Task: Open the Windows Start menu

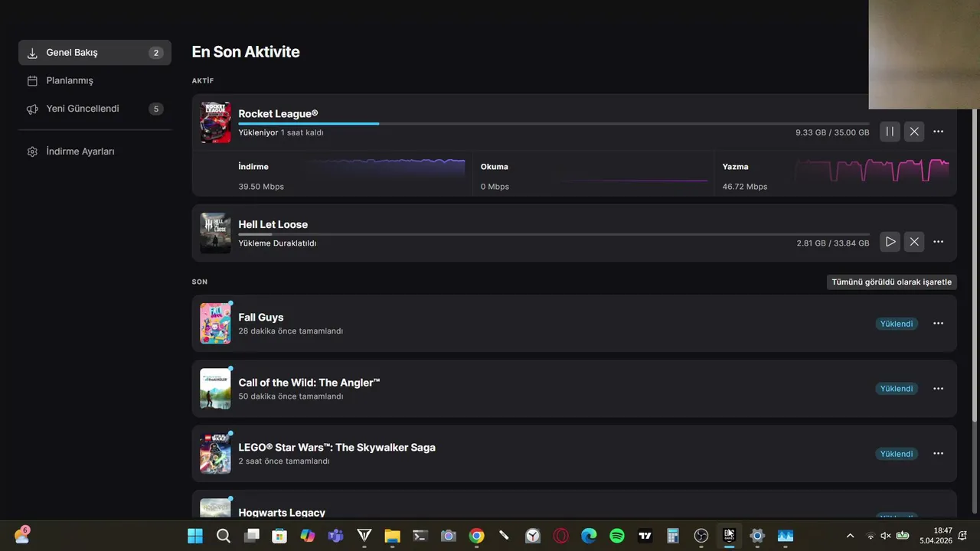Action: point(195,536)
